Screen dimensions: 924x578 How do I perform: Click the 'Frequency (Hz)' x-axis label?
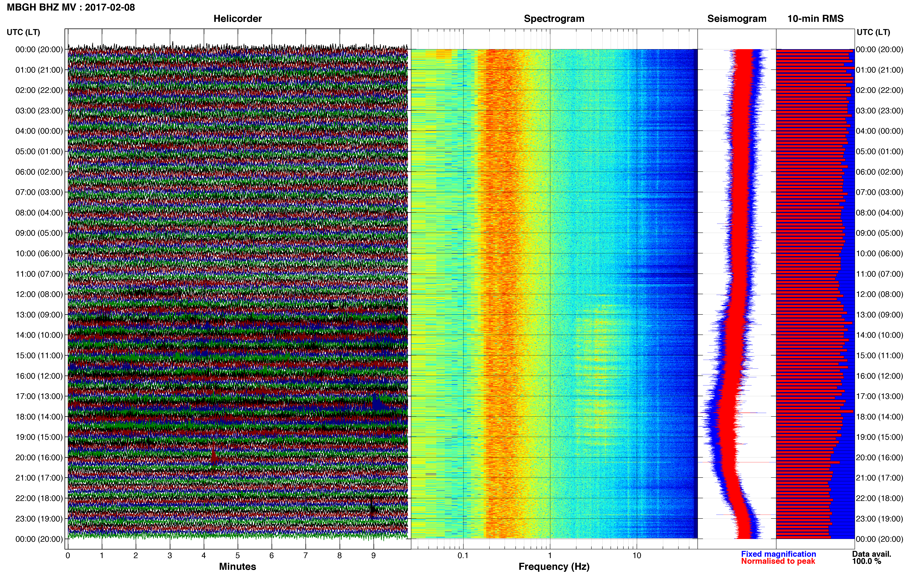(554, 566)
